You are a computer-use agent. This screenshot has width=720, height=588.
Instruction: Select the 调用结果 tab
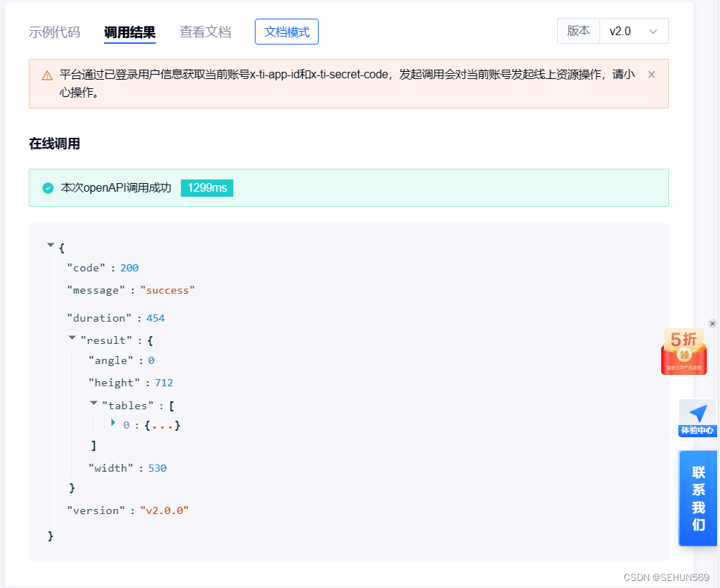pyautogui.click(x=130, y=32)
